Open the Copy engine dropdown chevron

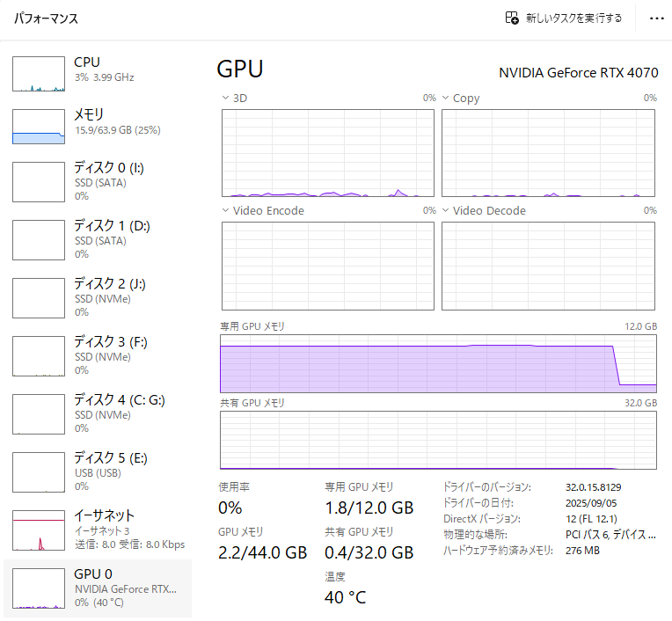point(445,99)
